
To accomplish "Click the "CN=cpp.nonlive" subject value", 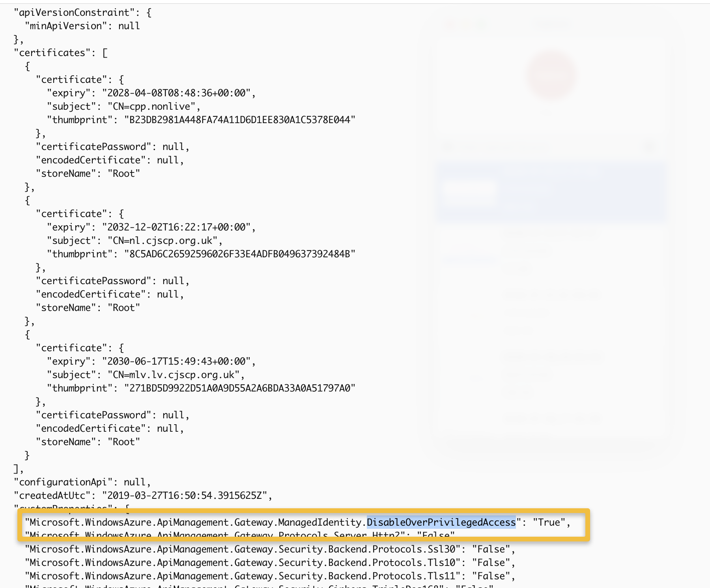I will coord(154,107).
